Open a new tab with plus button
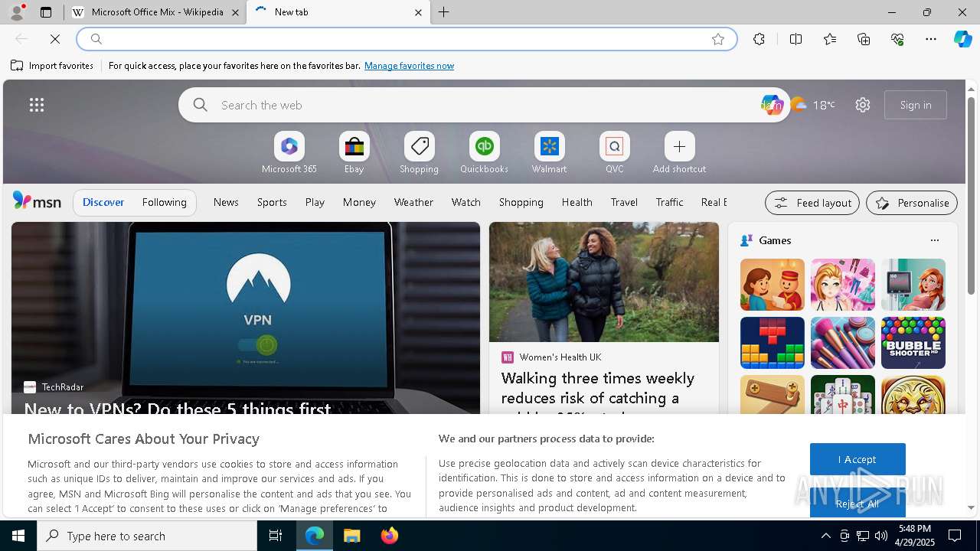 [444, 12]
